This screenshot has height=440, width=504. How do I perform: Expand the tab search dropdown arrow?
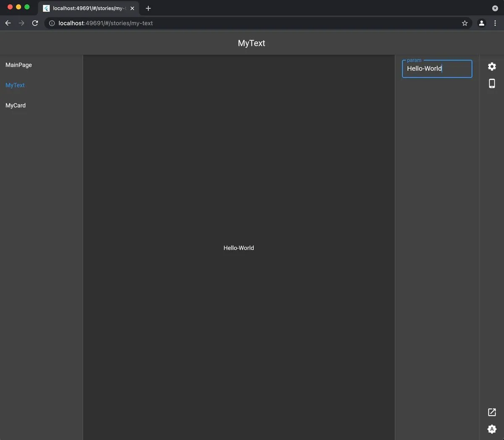pyautogui.click(x=495, y=8)
